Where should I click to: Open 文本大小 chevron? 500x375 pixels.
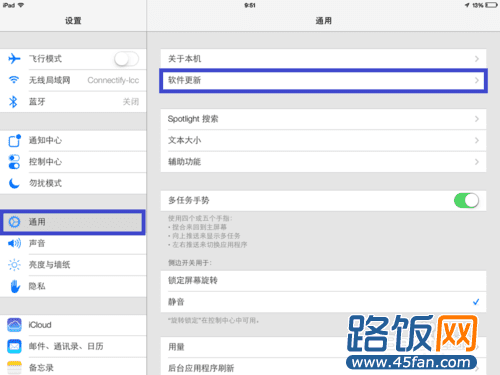[x=477, y=140]
